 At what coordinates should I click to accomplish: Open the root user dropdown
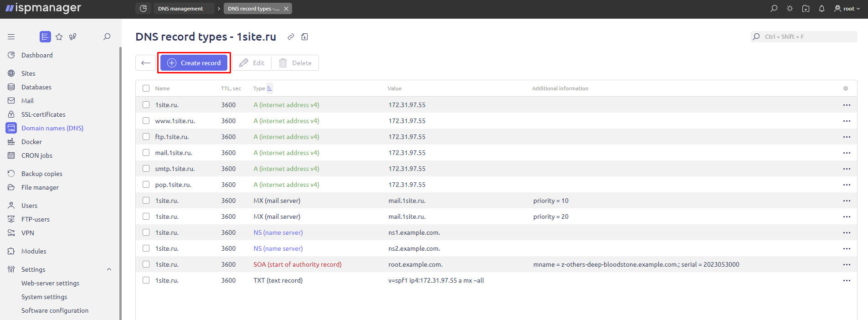[847, 8]
